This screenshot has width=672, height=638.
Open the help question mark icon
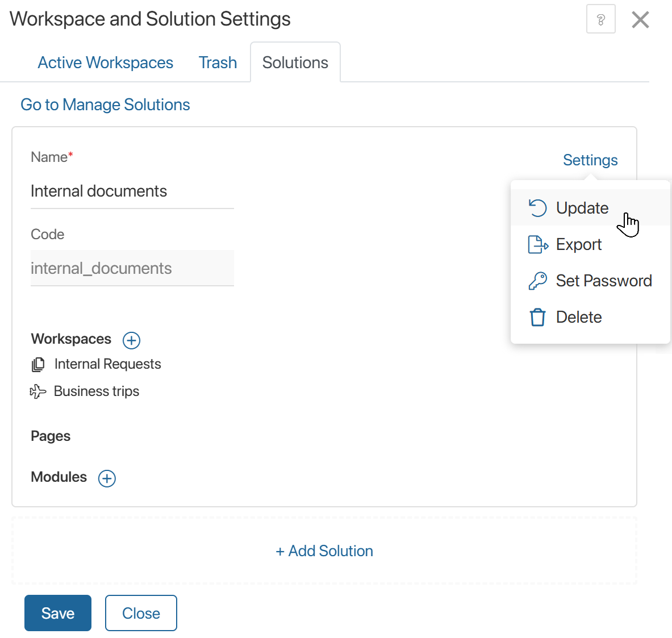pyautogui.click(x=600, y=19)
